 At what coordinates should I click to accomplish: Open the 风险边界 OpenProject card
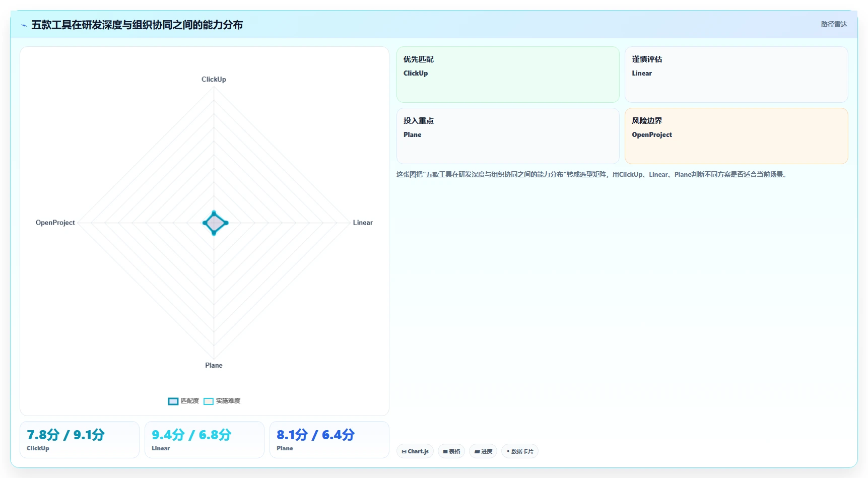coord(736,136)
